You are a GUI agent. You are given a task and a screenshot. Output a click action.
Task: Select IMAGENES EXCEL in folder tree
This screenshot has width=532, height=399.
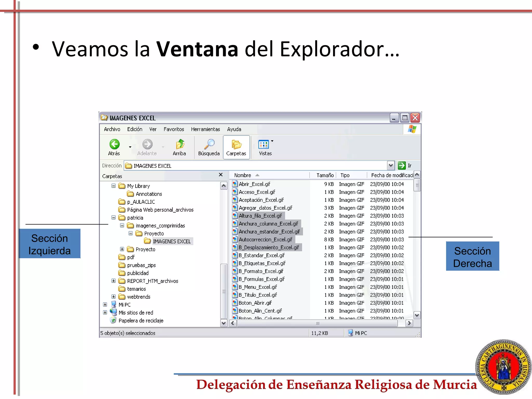(172, 241)
